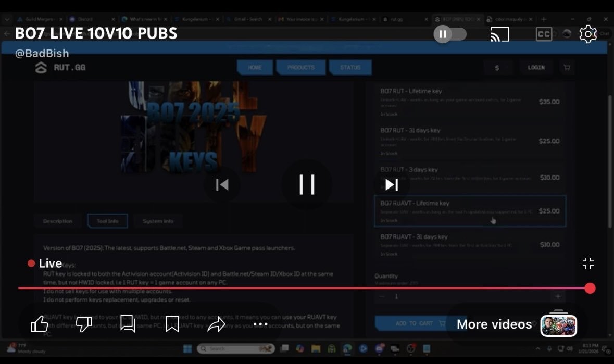Click the LOGIN button on RUT.GG
This screenshot has width=614, height=364.
pyautogui.click(x=536, y=67)
